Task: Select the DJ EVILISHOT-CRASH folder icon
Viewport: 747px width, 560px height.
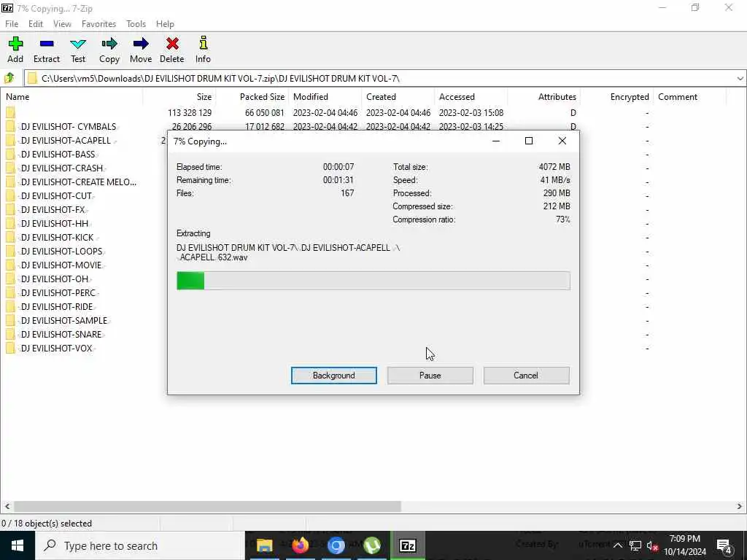Action: tap(10, 168)
